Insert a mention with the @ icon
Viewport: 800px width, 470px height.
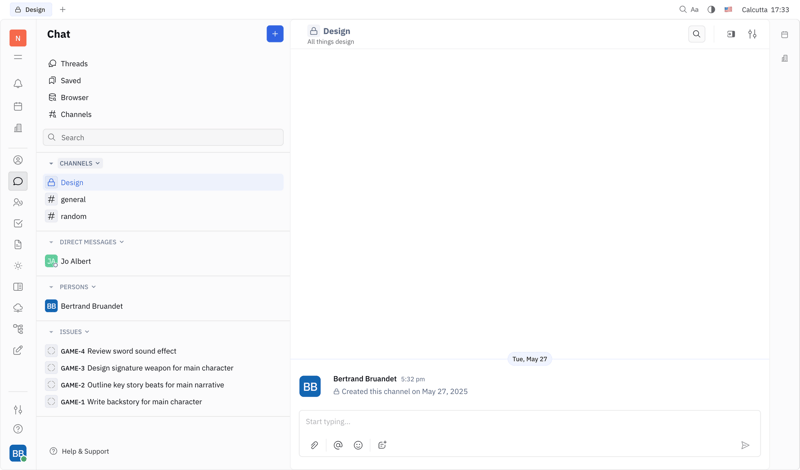click(338, 445)
